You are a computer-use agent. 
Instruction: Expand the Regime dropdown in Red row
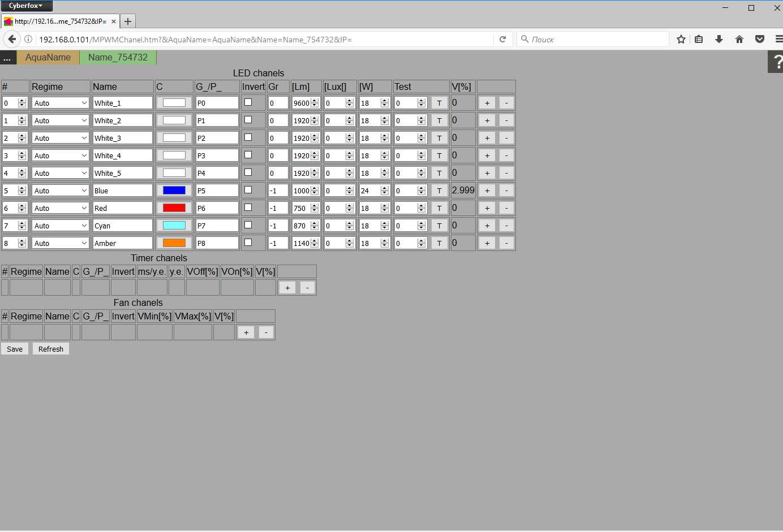(60, 208)
